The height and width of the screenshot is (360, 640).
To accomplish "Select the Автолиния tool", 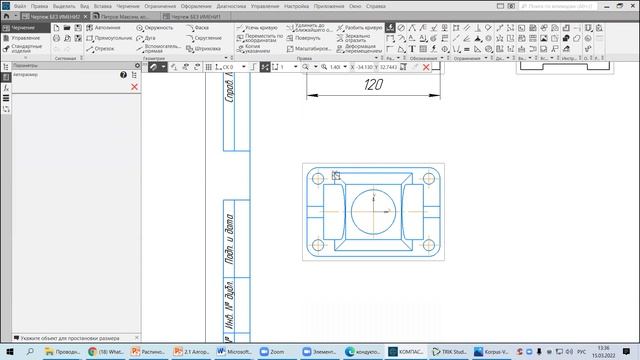I will pos(104,28).
